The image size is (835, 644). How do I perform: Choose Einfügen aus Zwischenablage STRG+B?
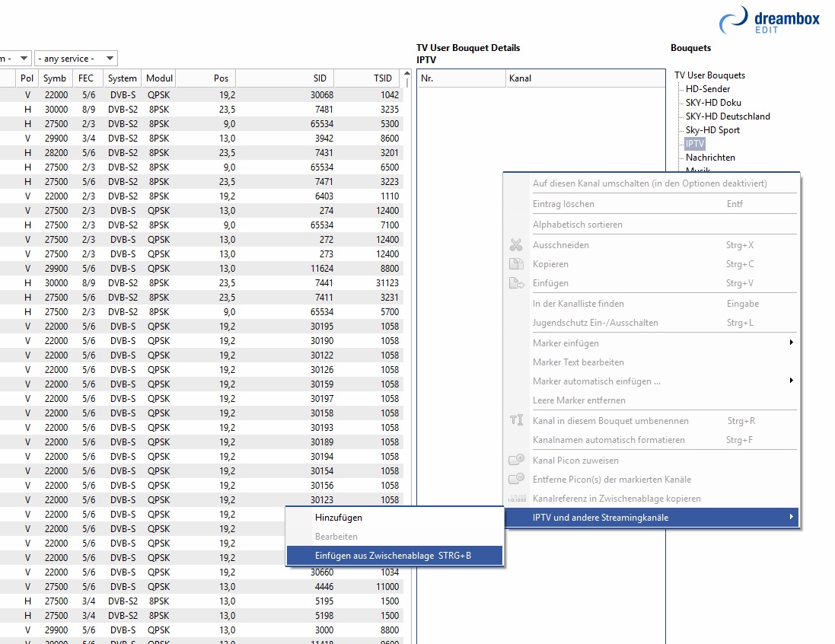(393, 556)
